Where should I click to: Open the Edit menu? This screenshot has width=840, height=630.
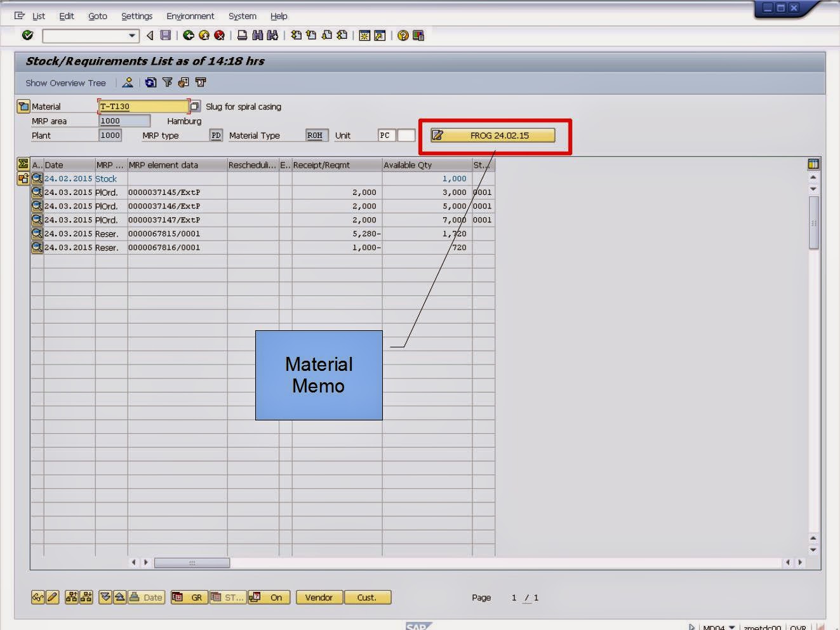(x=67, y=16)
